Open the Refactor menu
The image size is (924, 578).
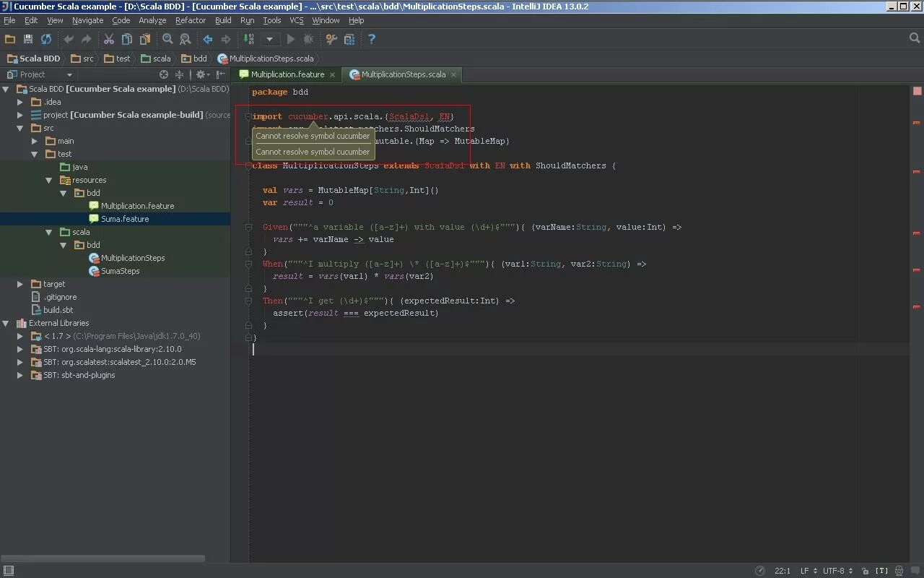click(x=191, y=20)
